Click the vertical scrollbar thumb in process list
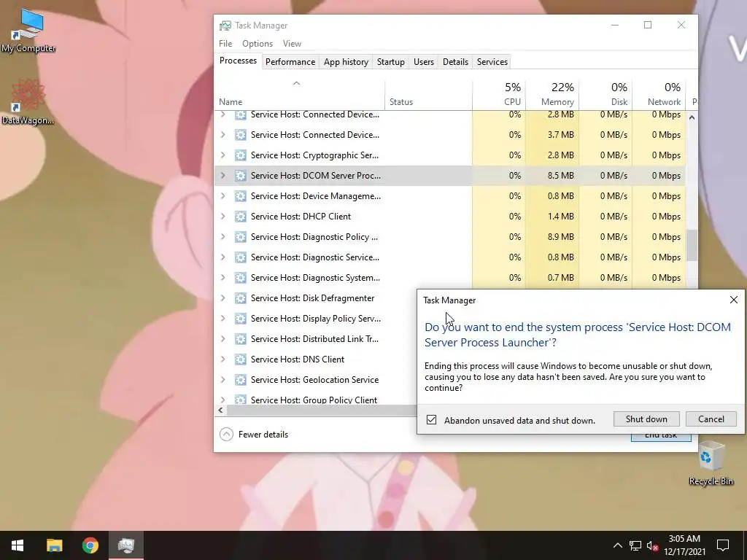Screen dimensions: 747x560 coord(692,245)
